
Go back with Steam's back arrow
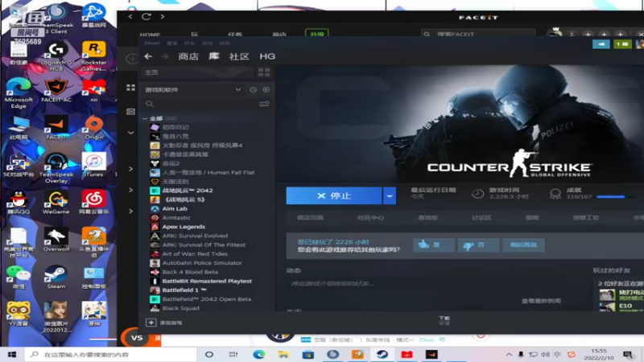[x=148, y=56]
